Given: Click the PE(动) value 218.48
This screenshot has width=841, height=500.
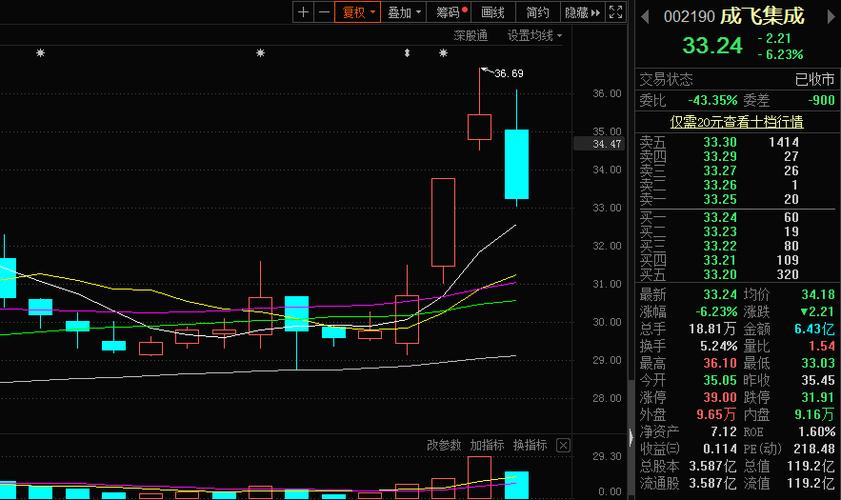Looking at the screenshot, I should (814, 448).
